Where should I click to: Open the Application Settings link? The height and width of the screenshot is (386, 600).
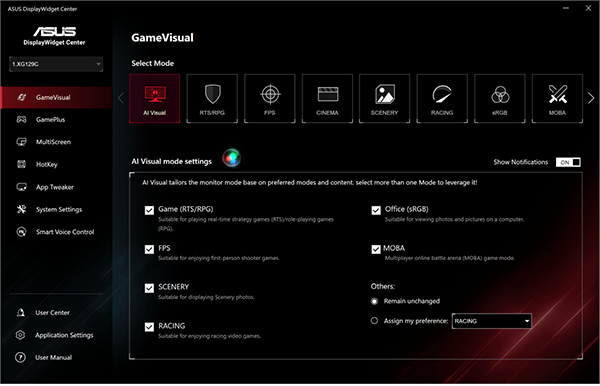pyautogui.click(x=64, y=335)
